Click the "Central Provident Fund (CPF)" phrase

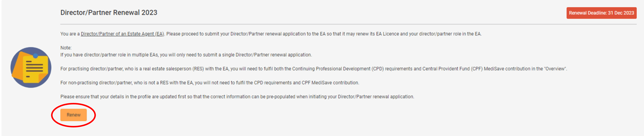[453, 69]
